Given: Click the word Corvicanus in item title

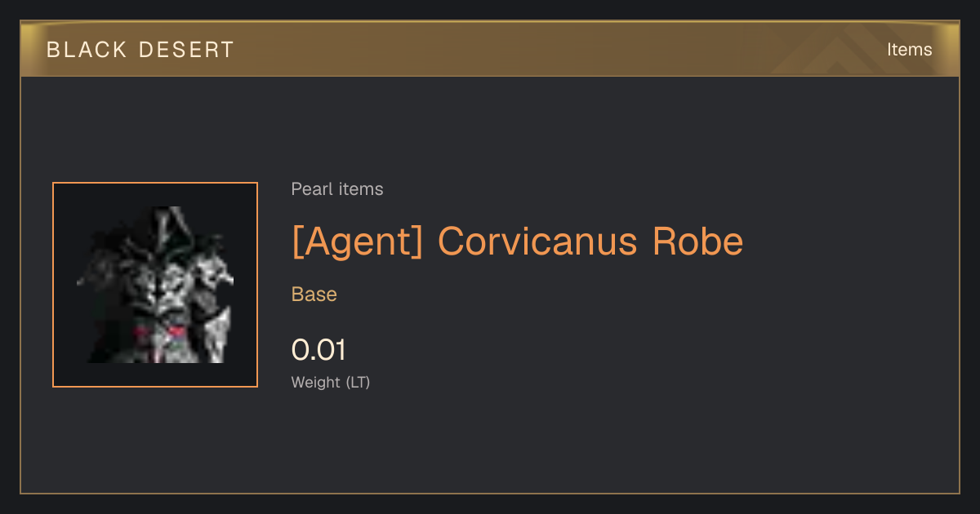Looking at the screenshot, I should click(x=537, y=241).
